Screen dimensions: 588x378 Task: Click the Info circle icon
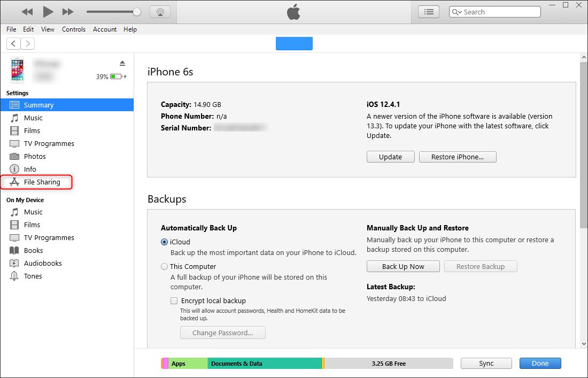(14, 169)
